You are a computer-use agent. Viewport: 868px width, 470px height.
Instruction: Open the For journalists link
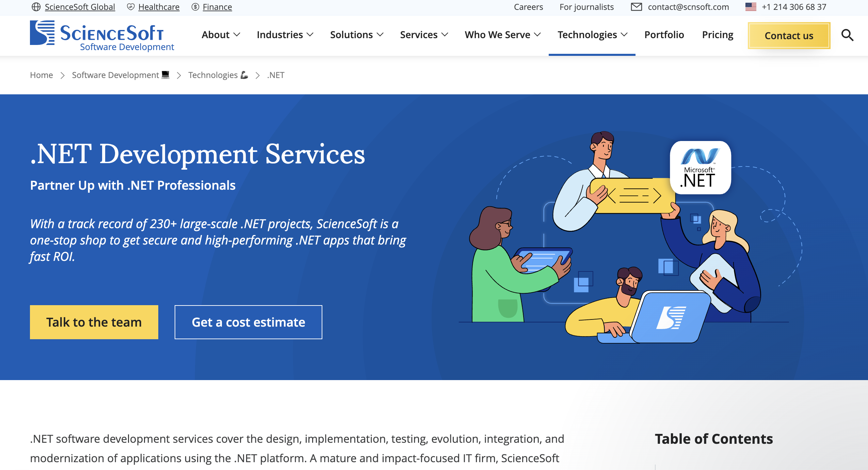pos(586,7)
